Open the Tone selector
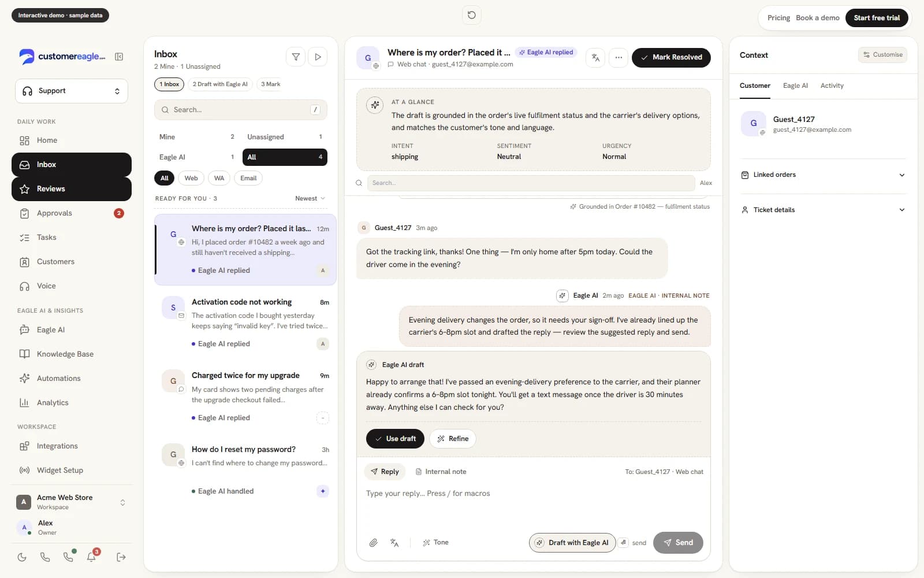 coord(435,543)
